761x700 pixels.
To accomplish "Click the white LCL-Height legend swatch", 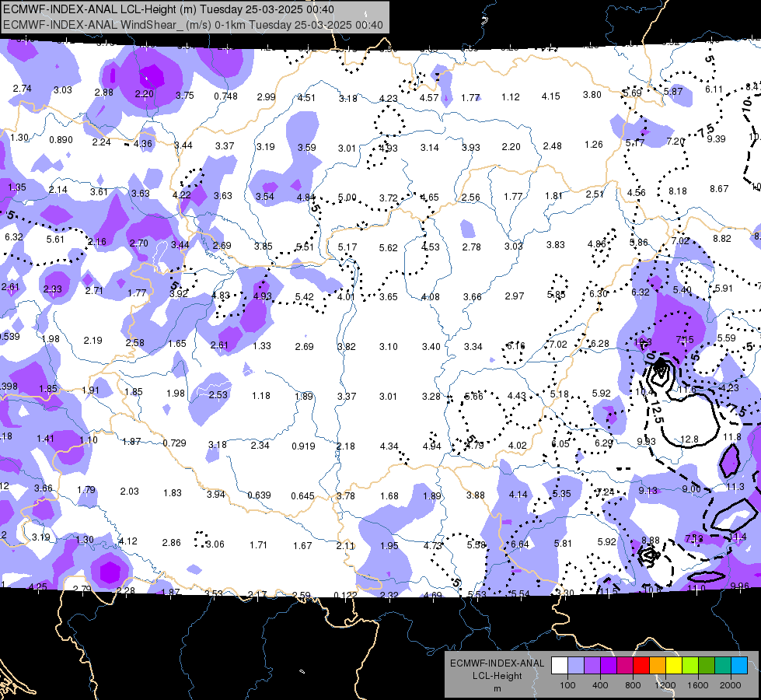I will (x=560, y=666).
